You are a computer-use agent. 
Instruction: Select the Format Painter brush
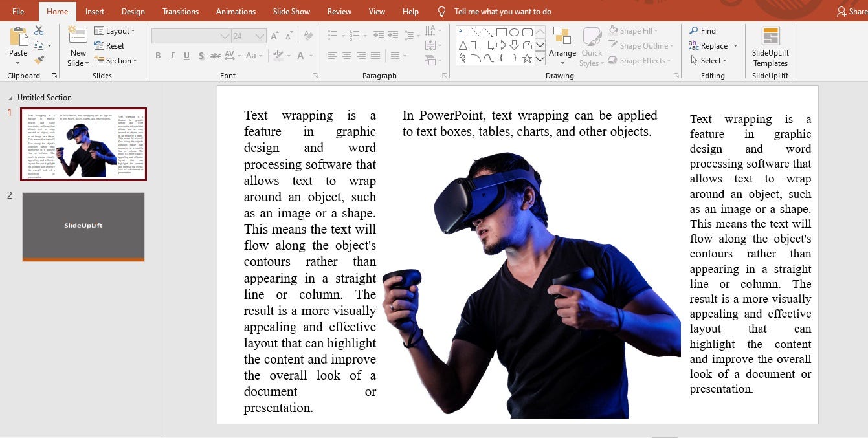[39, 60]
